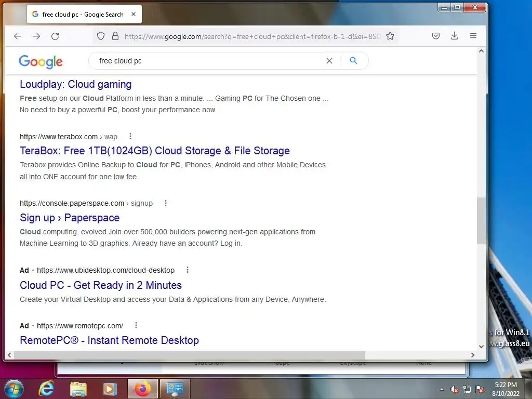Reload the current Google search page
532x399 pixels.
point(55,36)
